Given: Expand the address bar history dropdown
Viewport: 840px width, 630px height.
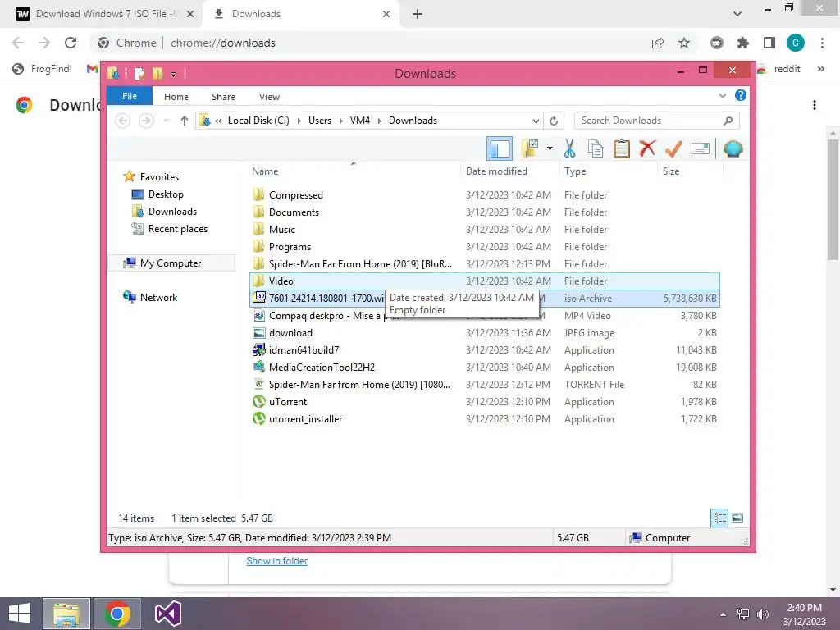Looking at the screenshot, I should [x=536, y=121].
